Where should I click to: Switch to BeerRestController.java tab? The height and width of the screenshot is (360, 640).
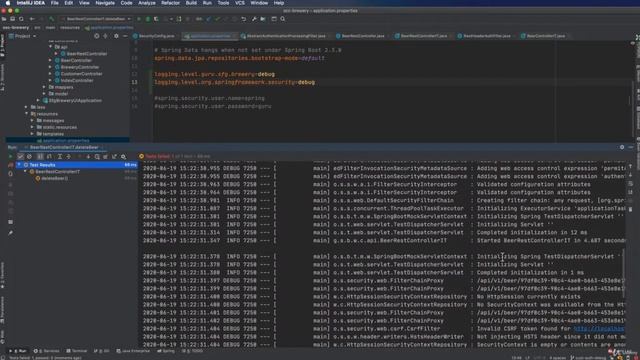click(360, 36)
